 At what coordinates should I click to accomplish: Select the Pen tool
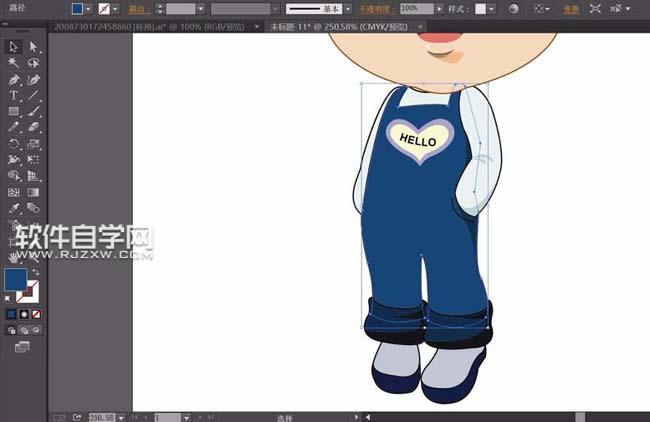pyautogui.click(x=14, y=79)
